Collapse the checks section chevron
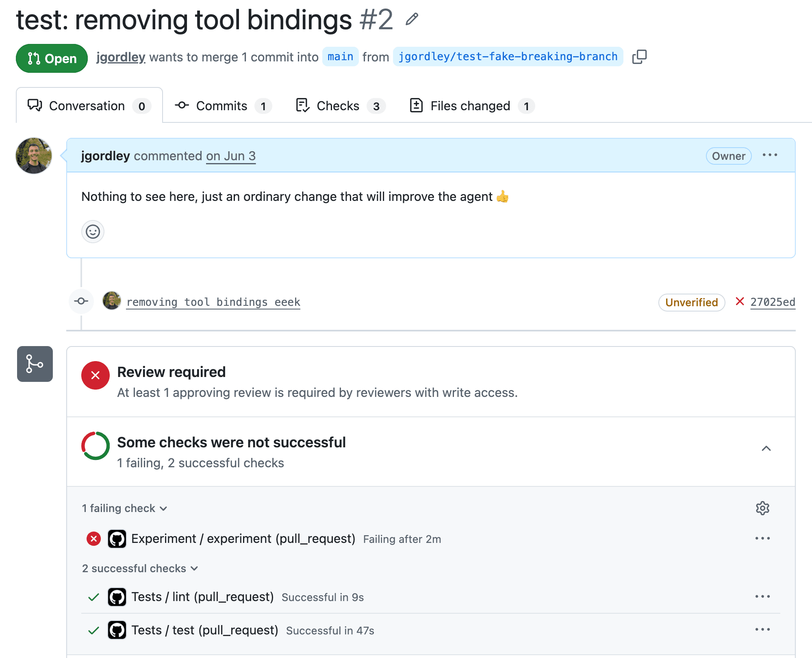Viewport: 812px width, 658px height. [x=766, y=449]
